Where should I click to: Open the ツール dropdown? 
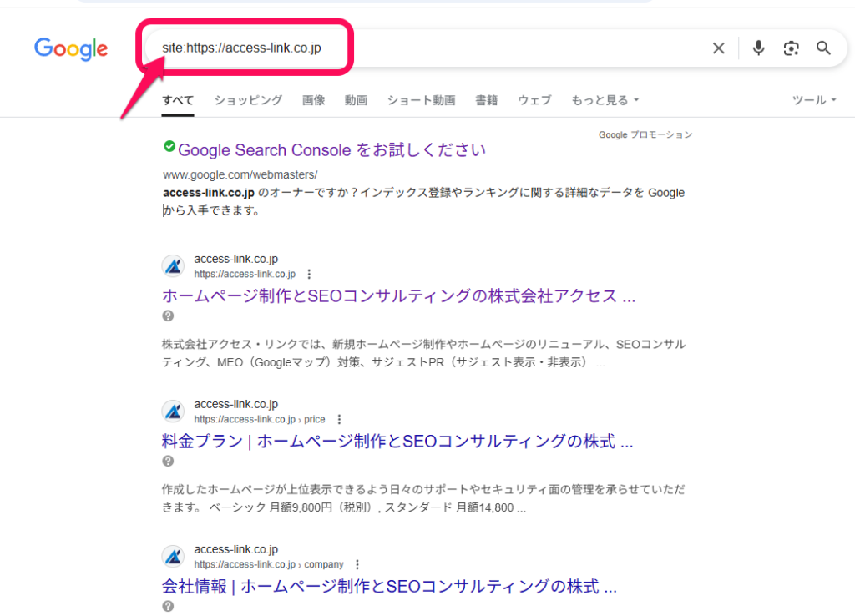click(814, 100)
